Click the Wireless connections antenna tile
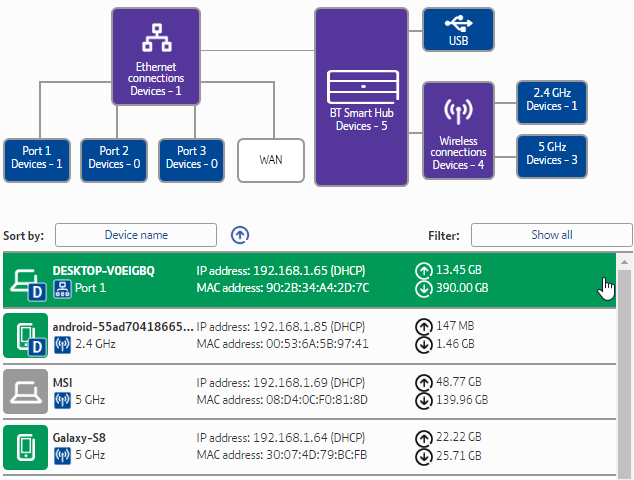This screenshot has height=480, width=634. [x=458, y=130]
